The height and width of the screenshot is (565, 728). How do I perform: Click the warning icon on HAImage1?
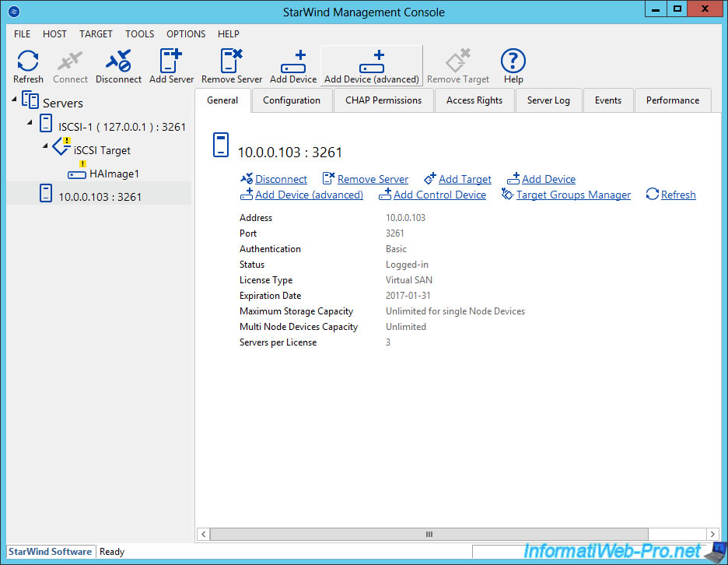click(x=81, y=165)
